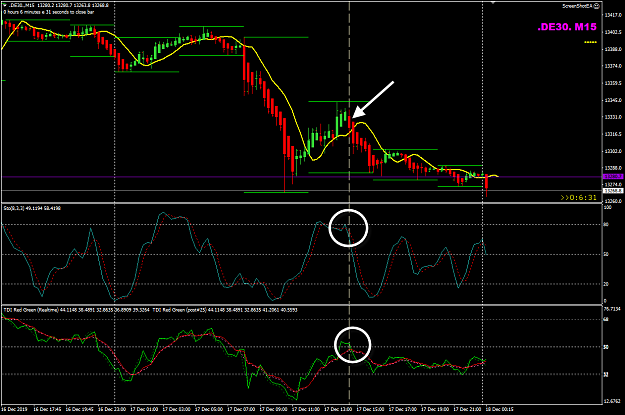
Task: Click the purple current price tag on price scale
Action: (x=613, y=176)
